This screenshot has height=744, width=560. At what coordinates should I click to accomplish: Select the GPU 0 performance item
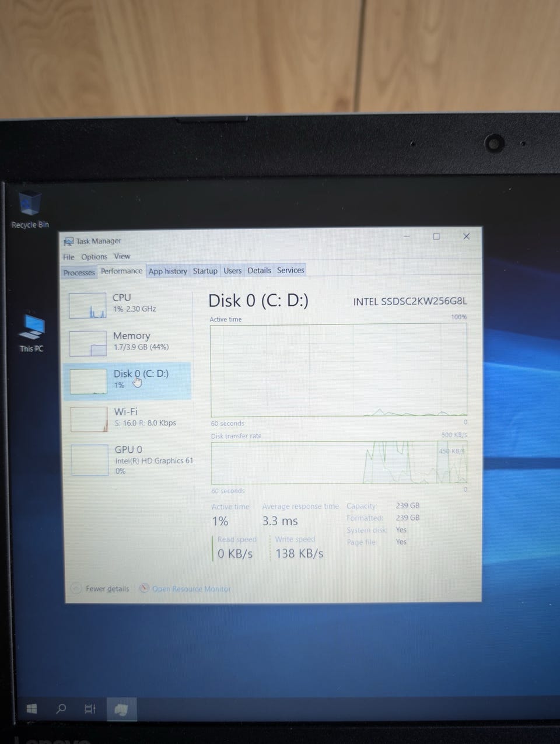click(129, 460)
